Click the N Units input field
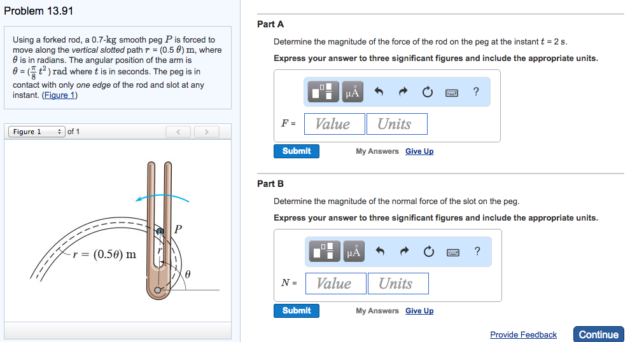644x342 pixels. (398, 284)
